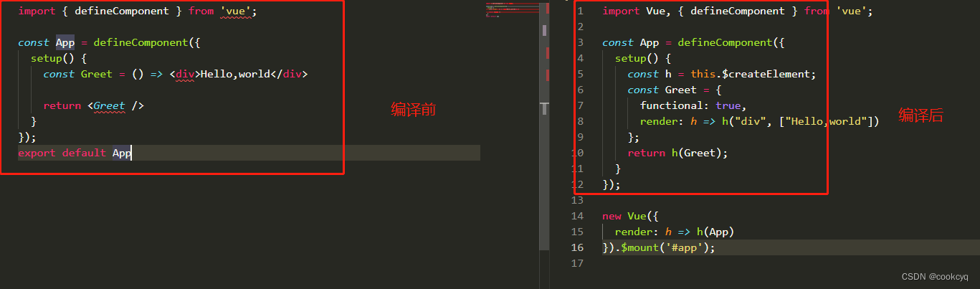Image resolution: width=980 pixels, height=289 pixels.
Task: Click 'Hello,world' text inside the div tag
Action: [234, 74]
